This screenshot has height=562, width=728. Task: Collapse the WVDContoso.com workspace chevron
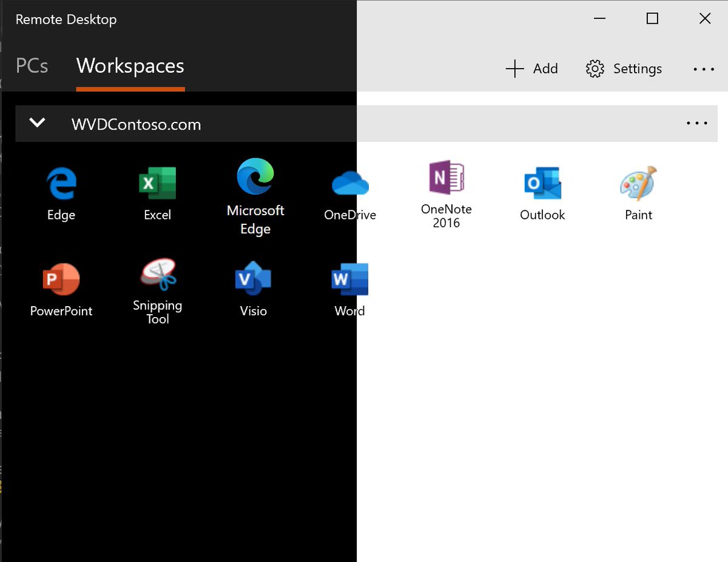pyautogui.click(x=38, y=123)
